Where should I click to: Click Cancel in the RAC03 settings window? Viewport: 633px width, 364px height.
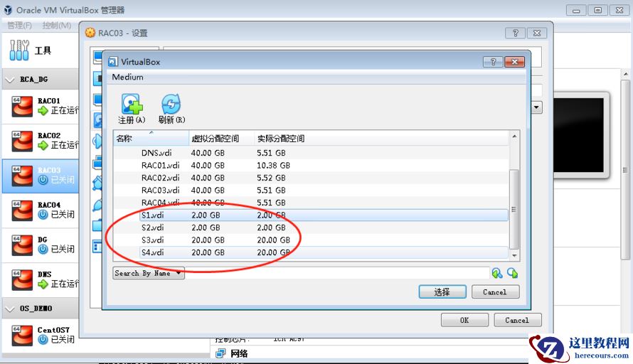(517, 320)
